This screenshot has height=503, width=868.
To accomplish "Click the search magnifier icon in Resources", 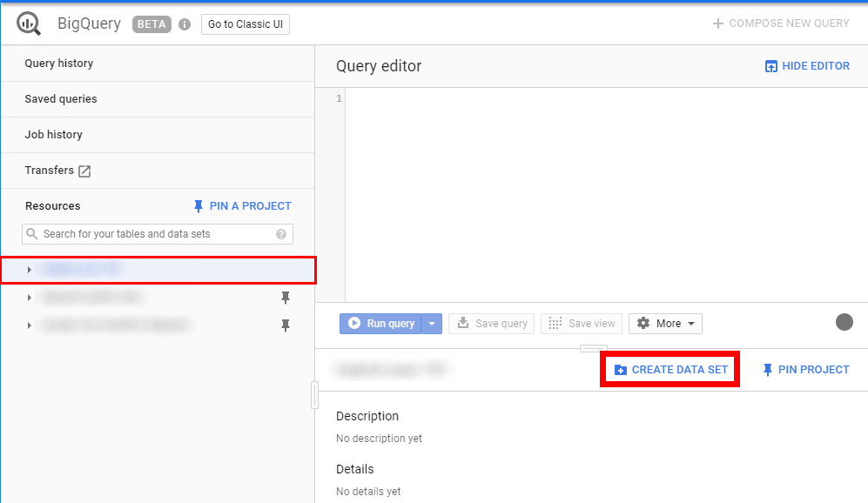I will tap(32, 233).
